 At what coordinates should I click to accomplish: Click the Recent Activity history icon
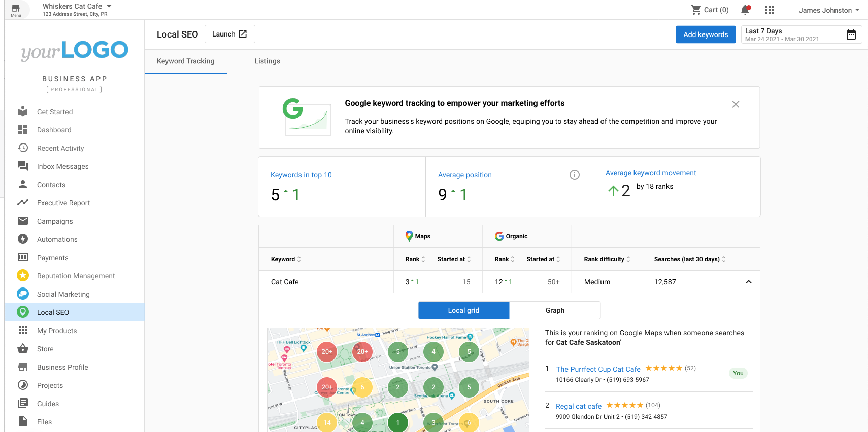point(23,148)
